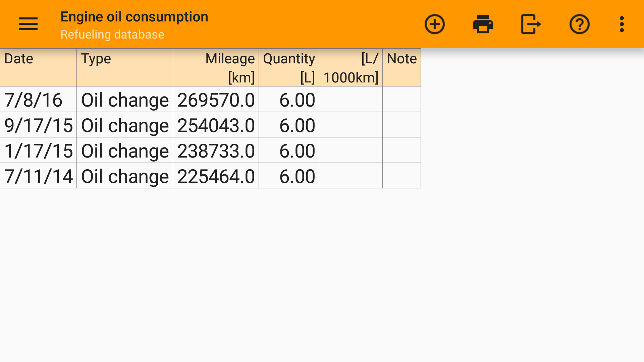
Task: Select the 9/17/15 date cell
Action: tap(38, 125)
